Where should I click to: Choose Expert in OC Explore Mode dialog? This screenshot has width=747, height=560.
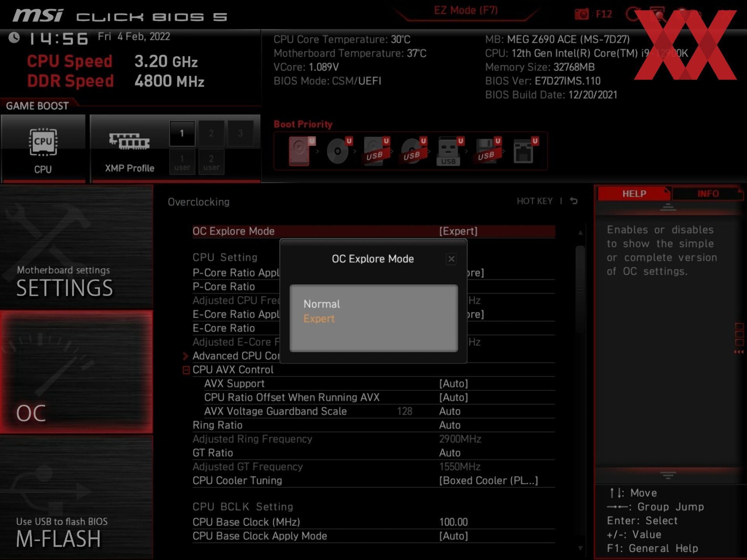click(319, 319)
